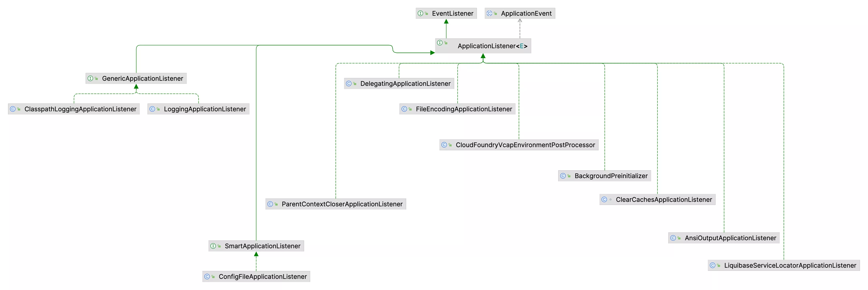
Task: Click BackgroundPreinitializer class node
Action: [604, 176]
